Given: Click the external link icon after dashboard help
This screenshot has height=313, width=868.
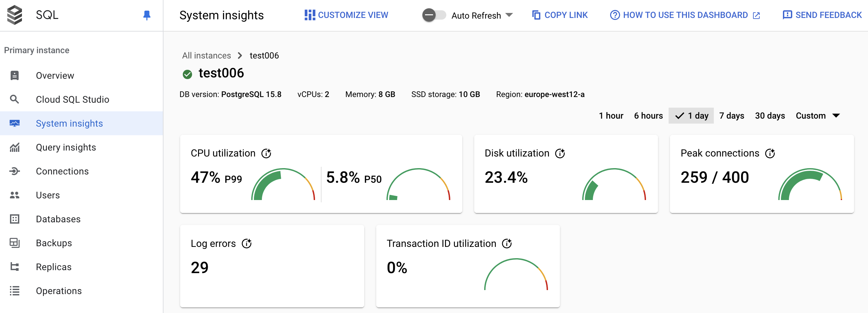Looking at the screenshot, I should 756,16.
